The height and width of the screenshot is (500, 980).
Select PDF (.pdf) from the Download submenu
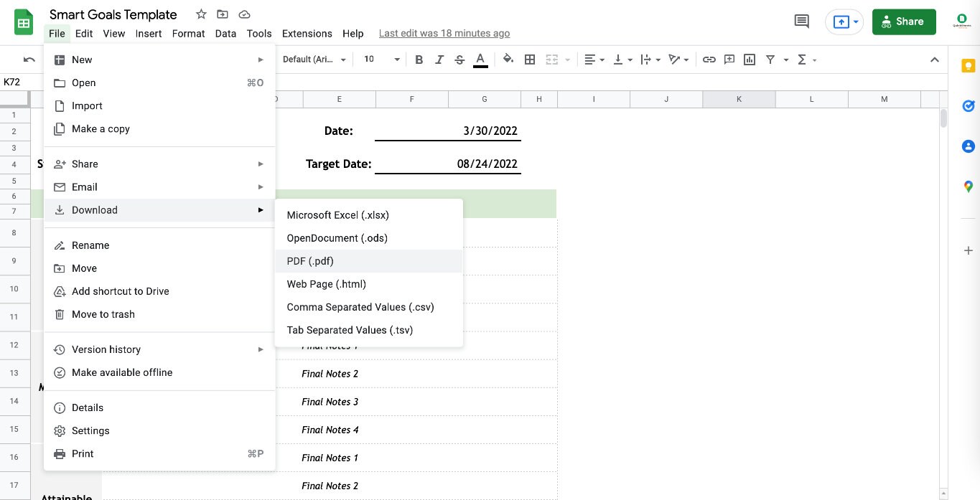[310, 260]
